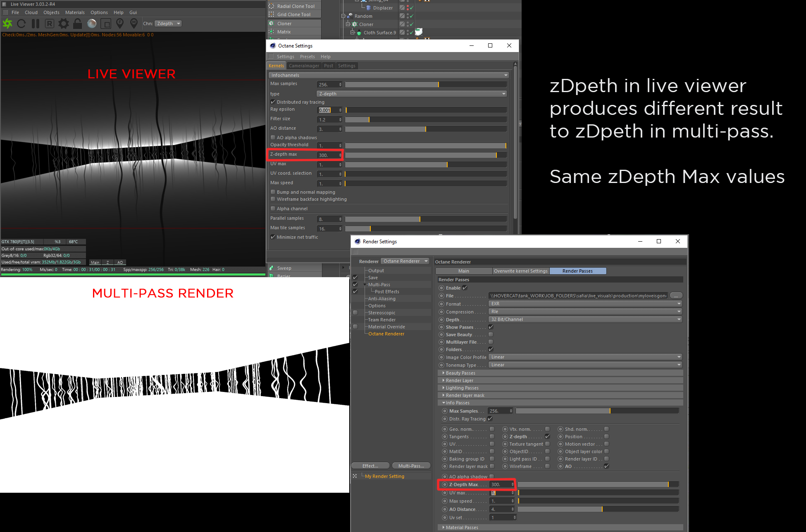Open the Materials menu in Live Viewer

[75, 12]
